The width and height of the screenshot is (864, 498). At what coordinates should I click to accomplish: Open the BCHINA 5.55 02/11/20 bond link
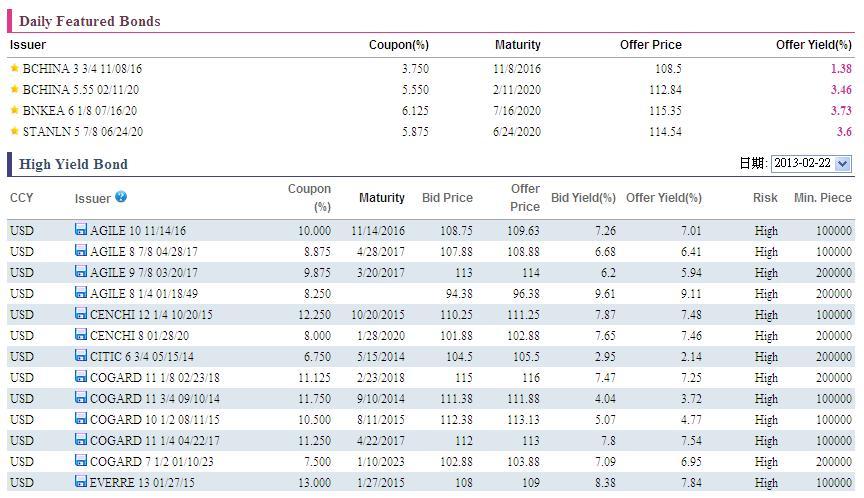click(82, 90)
